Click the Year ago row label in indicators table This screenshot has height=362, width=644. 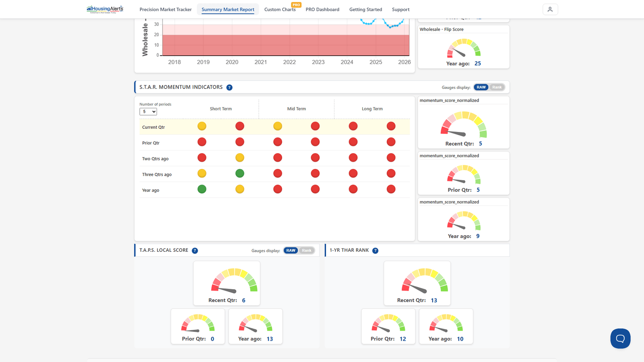click(151, 191)
